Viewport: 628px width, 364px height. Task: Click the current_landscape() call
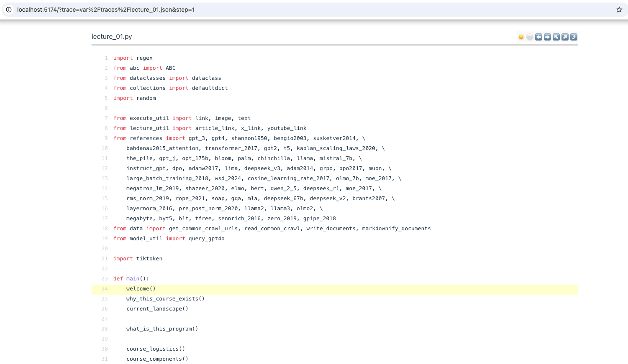(x=157, y=309)
